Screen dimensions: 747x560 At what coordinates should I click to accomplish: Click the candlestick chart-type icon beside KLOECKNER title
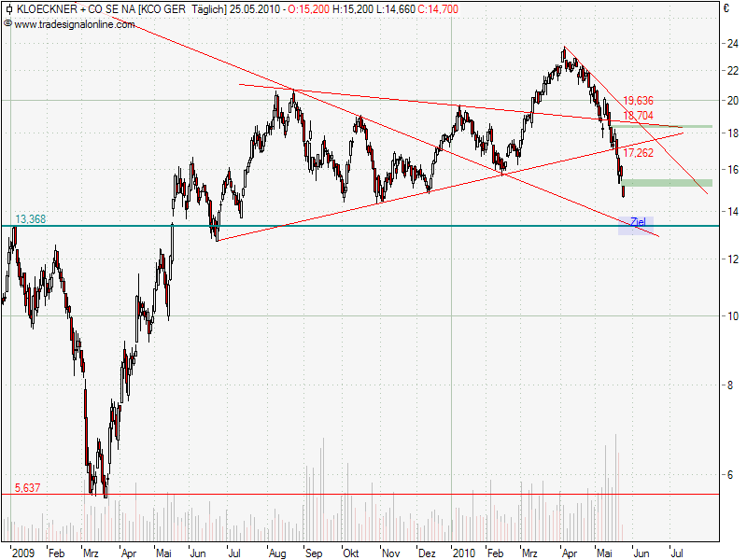[8, 8]
